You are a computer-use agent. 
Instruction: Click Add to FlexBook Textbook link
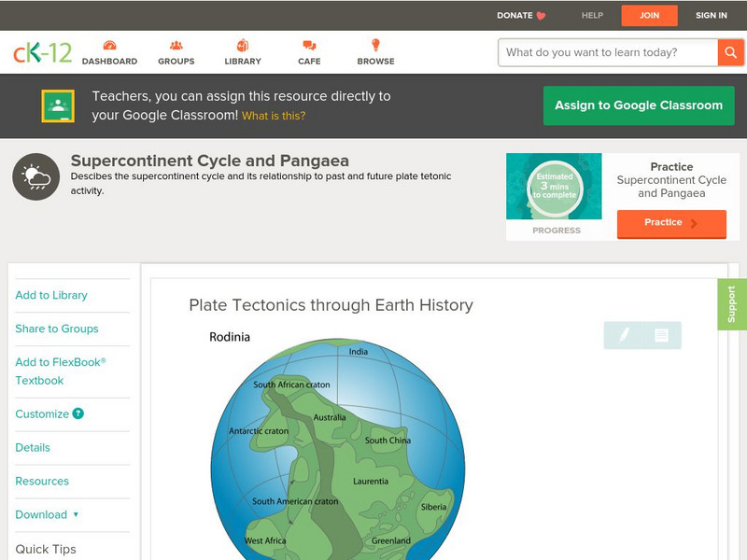[x=61, y=371]
